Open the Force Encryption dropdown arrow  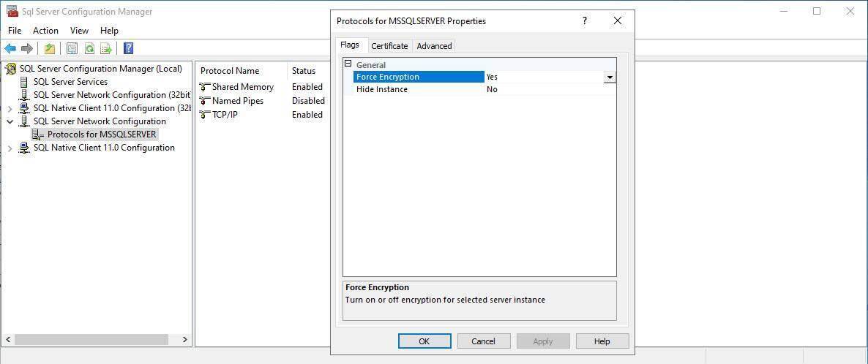pyautogui.click(x=609, y=77)
